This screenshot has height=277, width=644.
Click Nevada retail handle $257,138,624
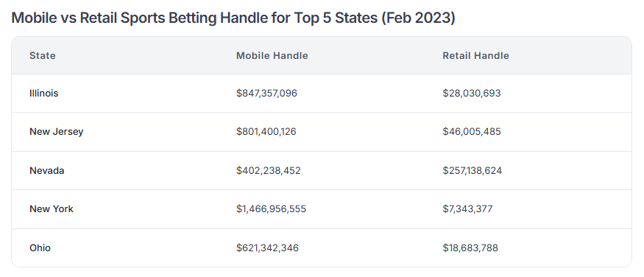[473, 171]
